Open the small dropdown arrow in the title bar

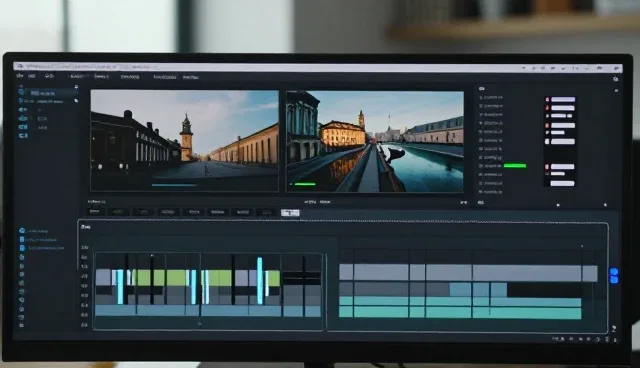[x=523, y=68]
